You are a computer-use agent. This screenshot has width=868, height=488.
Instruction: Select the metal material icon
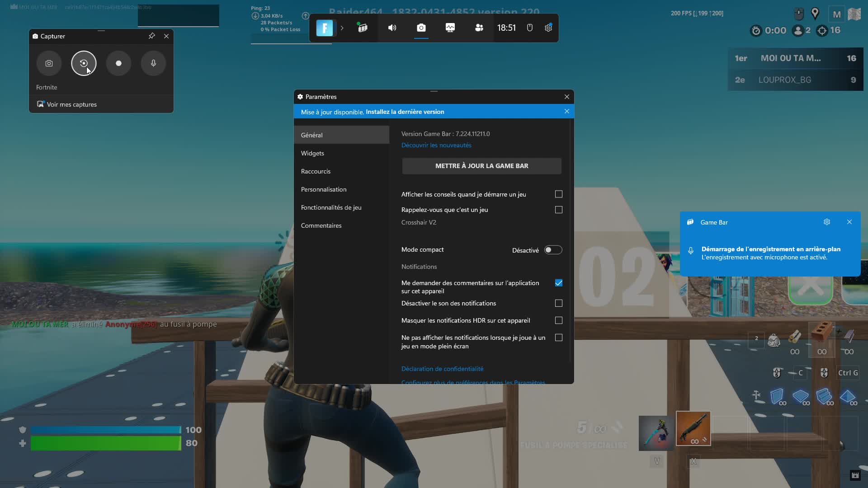coord(849,337)
